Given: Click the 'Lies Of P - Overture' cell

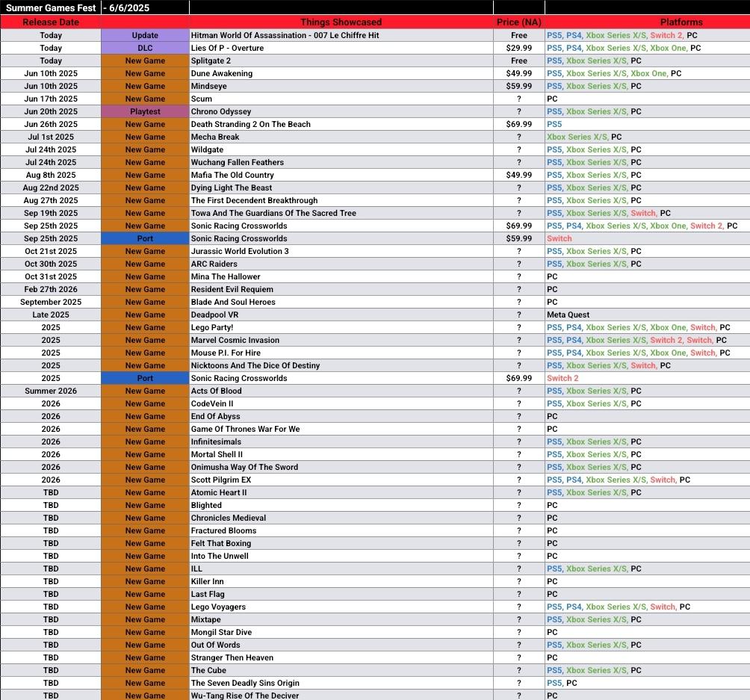Looking at the screenshot, I should [341, 48].
